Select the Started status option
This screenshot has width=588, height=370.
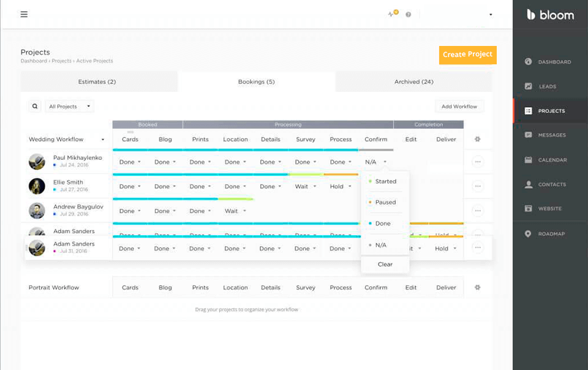[x=385, y=181]
